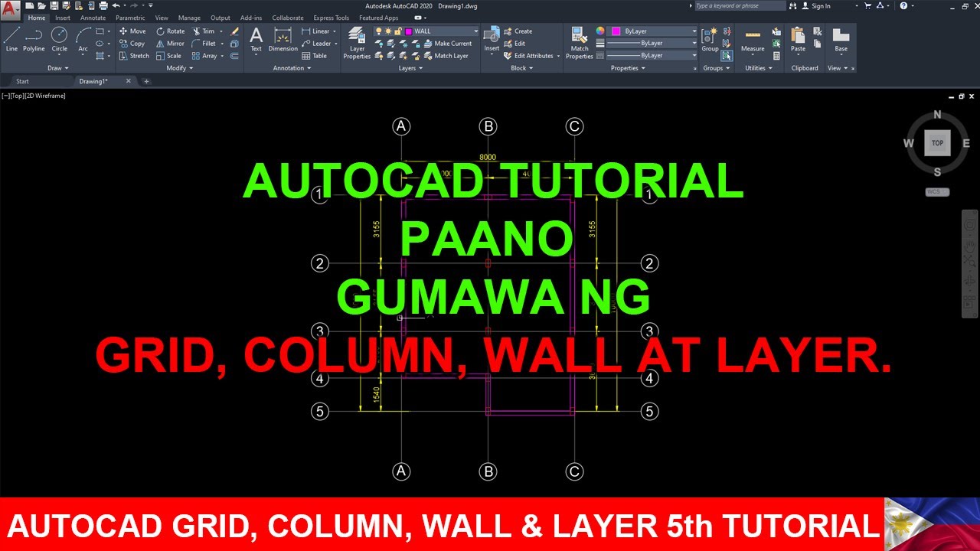Viewport: 980px width, 551px height.
Task: Switch to the Manage ribbon tab
Action: click(x=189, y=18)
